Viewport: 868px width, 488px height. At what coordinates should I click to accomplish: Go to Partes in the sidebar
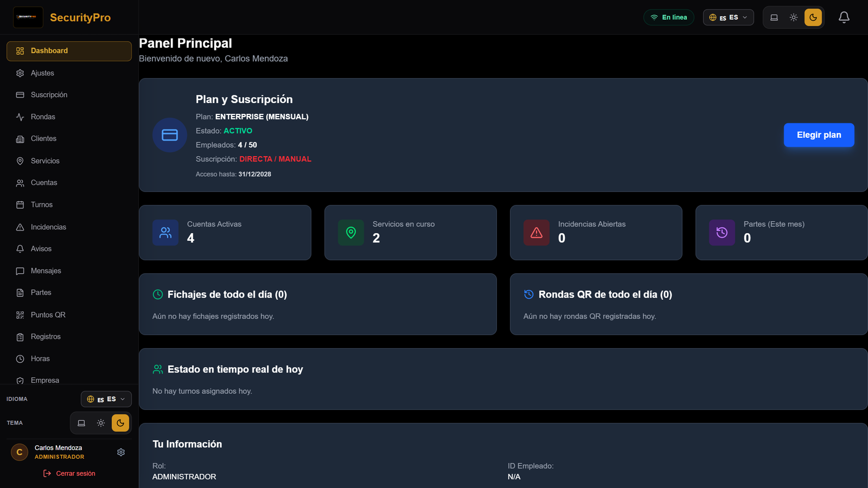tap(69, 293)
